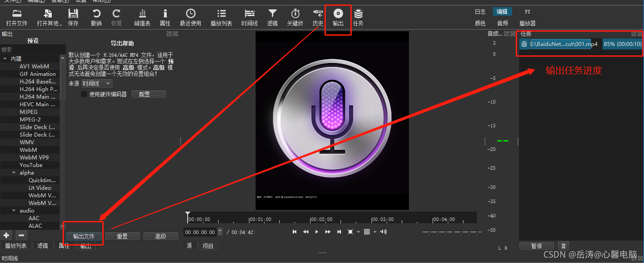
Task: Open the Timeline (时间线) toolbar icon
Action: coord(249,14)
